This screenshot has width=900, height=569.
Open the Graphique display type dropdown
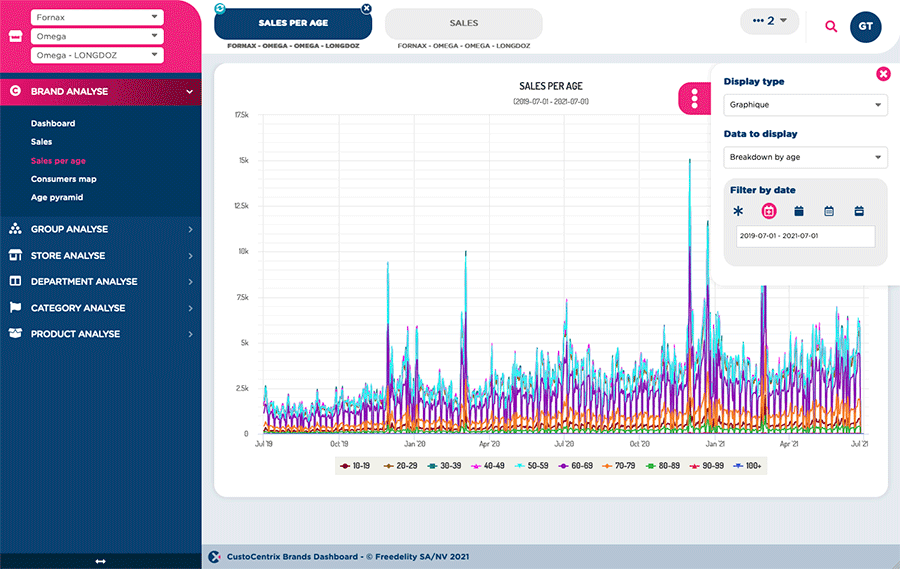point(805,105)
